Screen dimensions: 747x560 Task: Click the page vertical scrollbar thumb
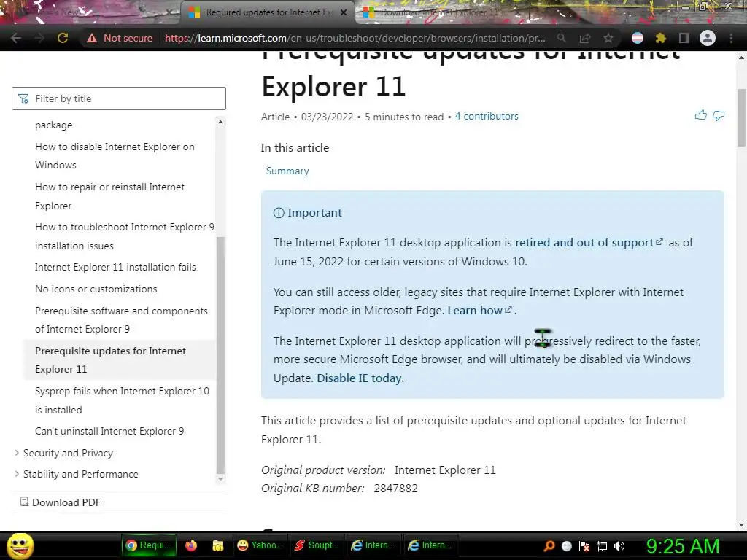[x=741, y=117]
